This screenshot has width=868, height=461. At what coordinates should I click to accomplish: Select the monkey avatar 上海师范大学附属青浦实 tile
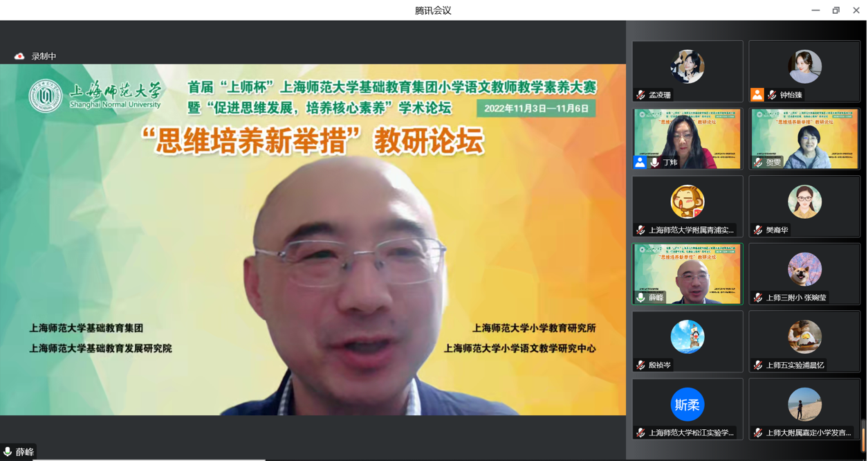tap(687, 206)
